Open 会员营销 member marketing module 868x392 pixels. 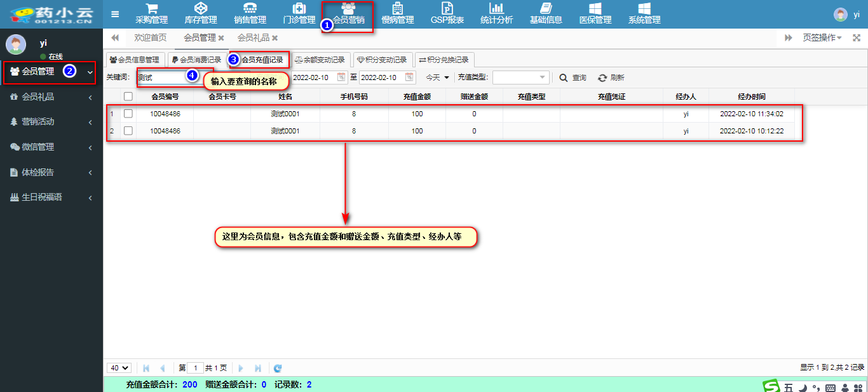[x=348, y=14]
